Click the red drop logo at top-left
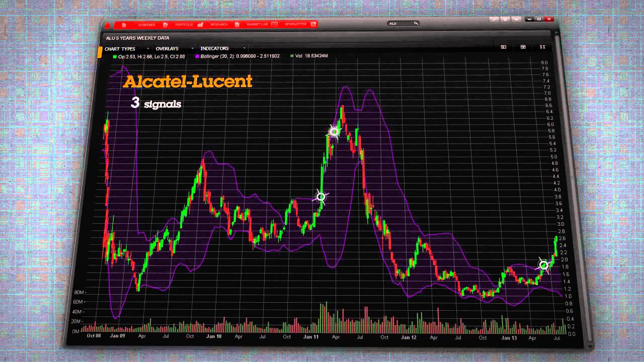Viewport: 644px width, 362px height. coord(106,25)
